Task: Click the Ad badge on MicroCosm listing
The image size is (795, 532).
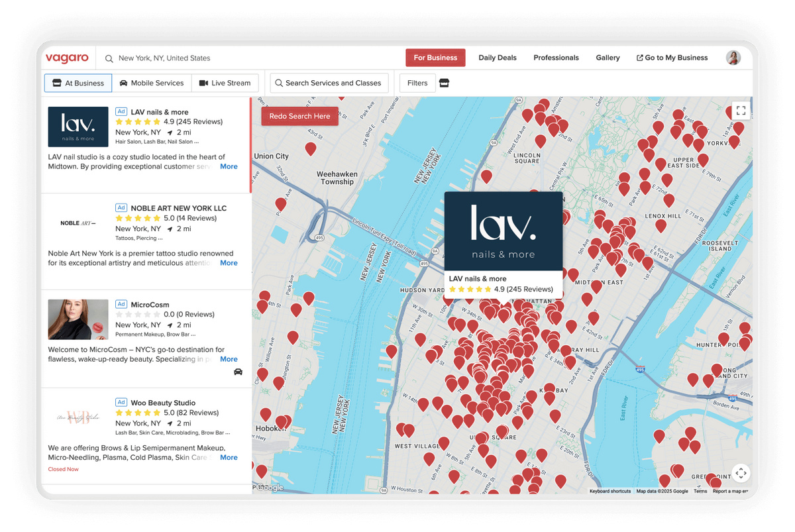Action: [x=121, y=304]
